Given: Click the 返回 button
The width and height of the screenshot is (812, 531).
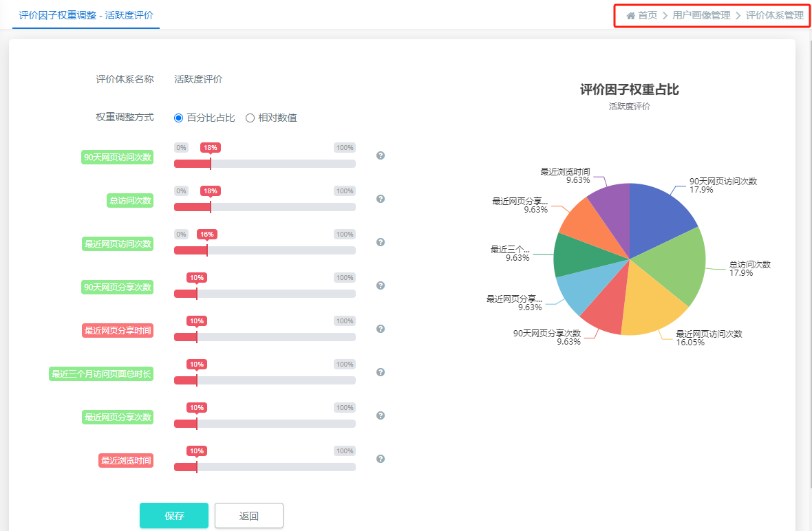Looking at the screenshot, I should coord(249,515).
